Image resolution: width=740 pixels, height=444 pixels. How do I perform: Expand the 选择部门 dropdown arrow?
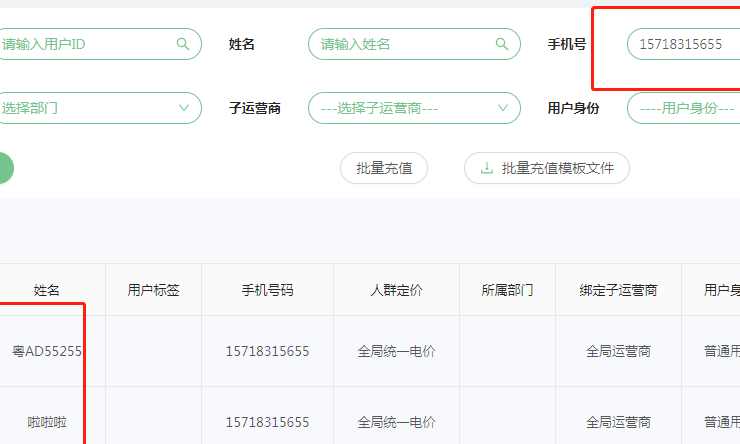click(183, 108)
